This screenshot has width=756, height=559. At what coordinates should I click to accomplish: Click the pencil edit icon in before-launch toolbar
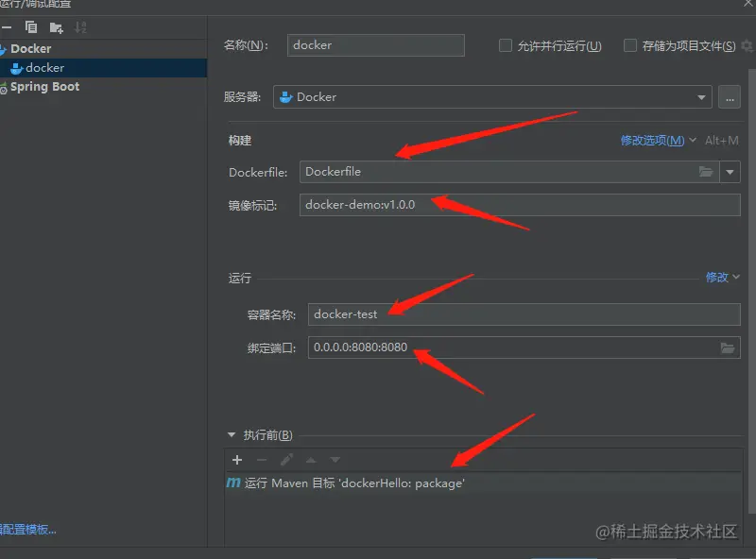pos(286,460)
